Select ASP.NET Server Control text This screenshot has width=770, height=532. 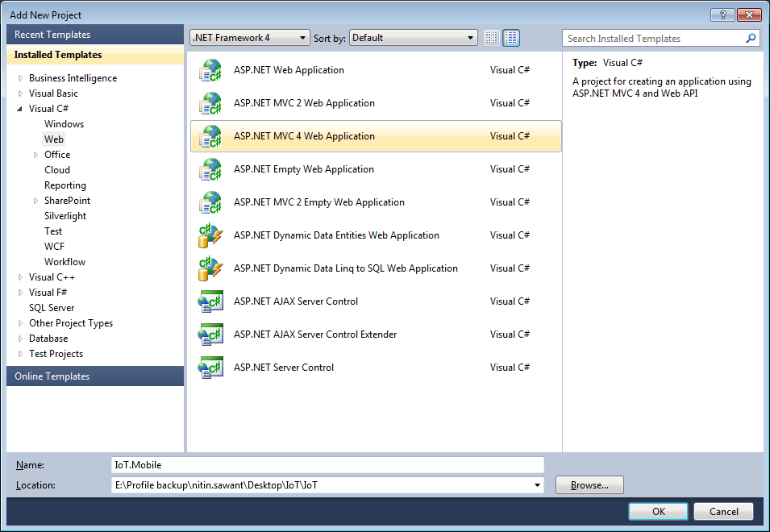283,367
